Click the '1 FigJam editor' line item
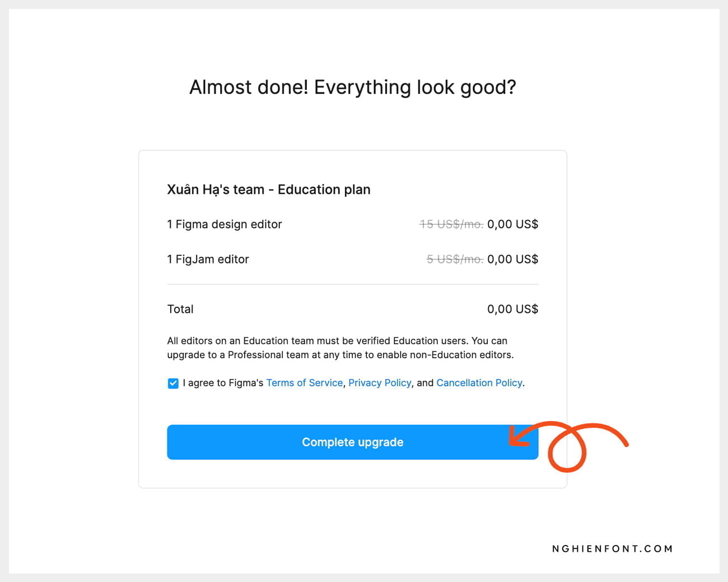This screenshot has width=728, height=582. (x=208, y=259)
